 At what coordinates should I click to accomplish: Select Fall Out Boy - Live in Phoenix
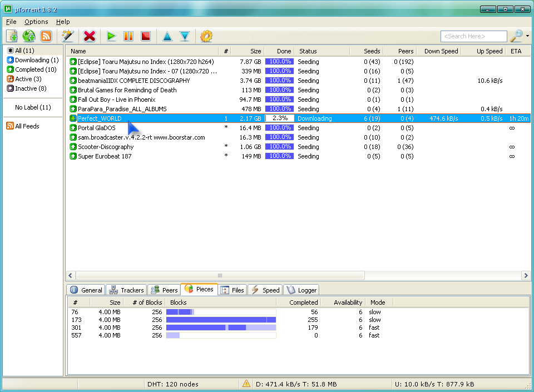click(x=298, y=100)
